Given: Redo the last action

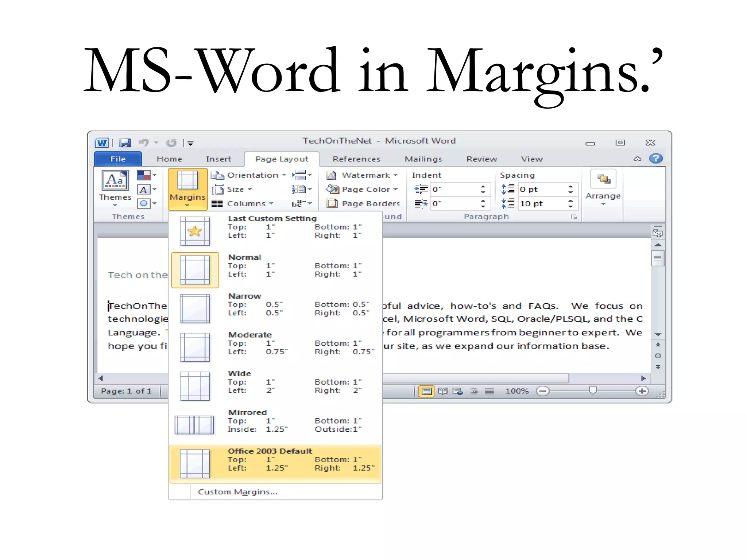Looking at the screenshot, I should [x=171, y=143].
